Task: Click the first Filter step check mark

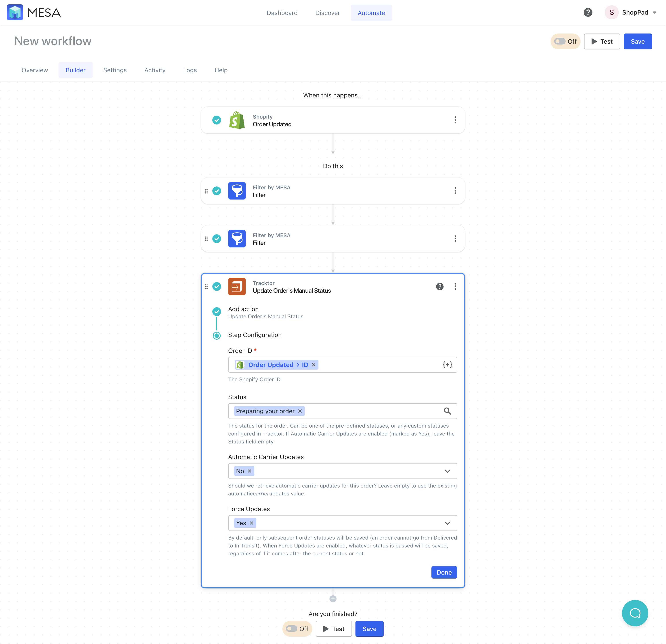Action: [x=216, y=191]
